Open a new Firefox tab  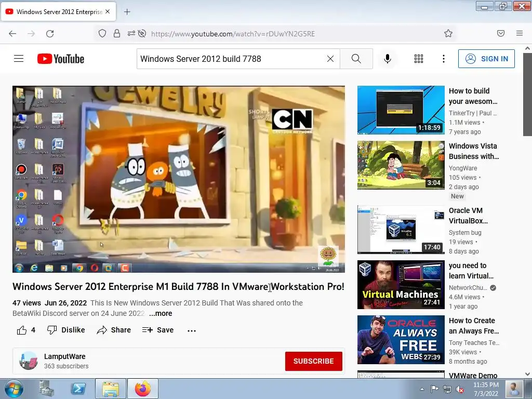click(127, 12)
